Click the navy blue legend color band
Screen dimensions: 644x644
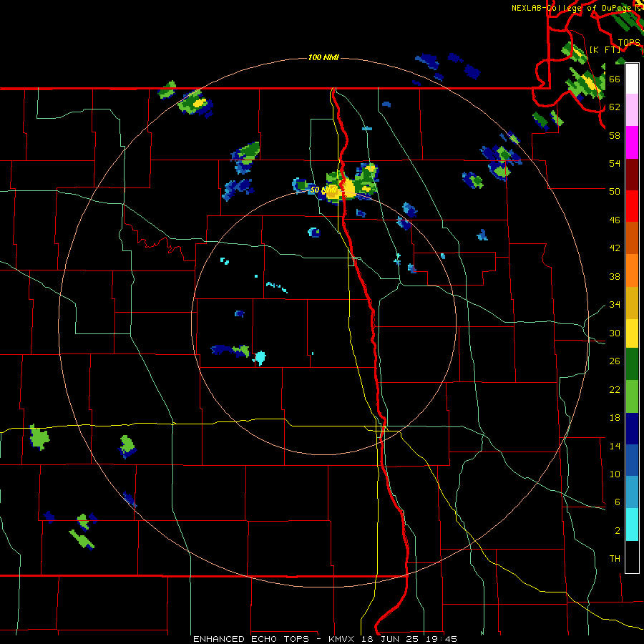click(632, 429)
